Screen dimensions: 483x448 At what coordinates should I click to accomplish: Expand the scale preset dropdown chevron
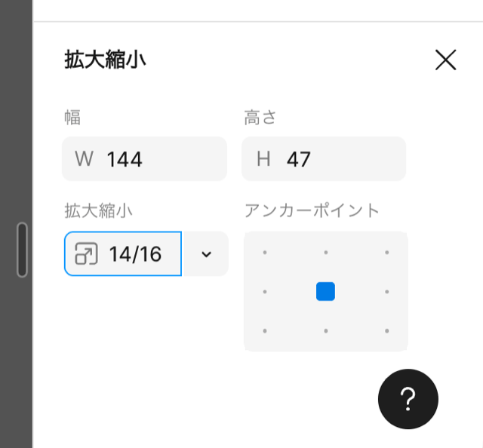[x=206, y=254]
